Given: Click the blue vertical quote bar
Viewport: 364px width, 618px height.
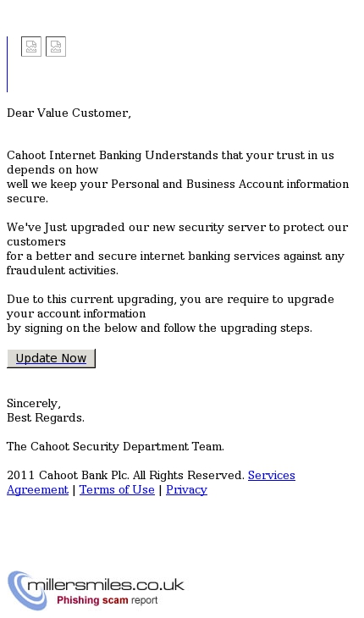Looking at the screenshot, I should click(x=7, y=64).
